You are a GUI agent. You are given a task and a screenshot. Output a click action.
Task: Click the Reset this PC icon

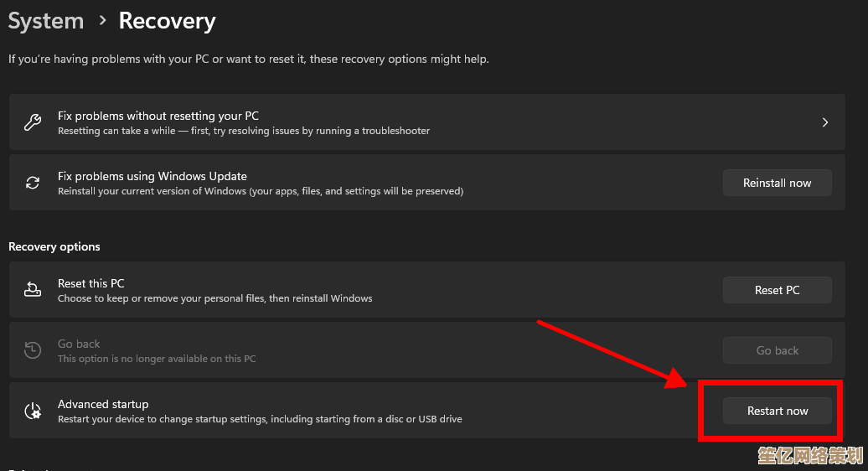pos(33,290)
